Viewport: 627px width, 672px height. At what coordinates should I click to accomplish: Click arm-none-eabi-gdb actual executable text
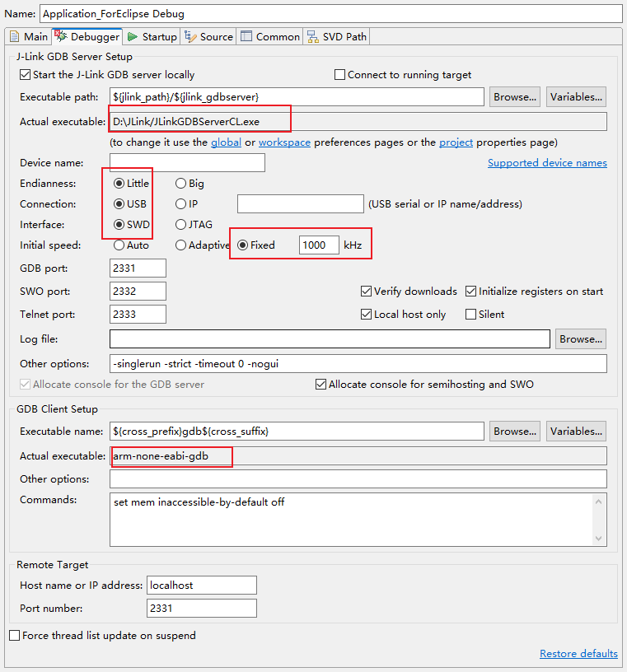(x=161, y=456)
